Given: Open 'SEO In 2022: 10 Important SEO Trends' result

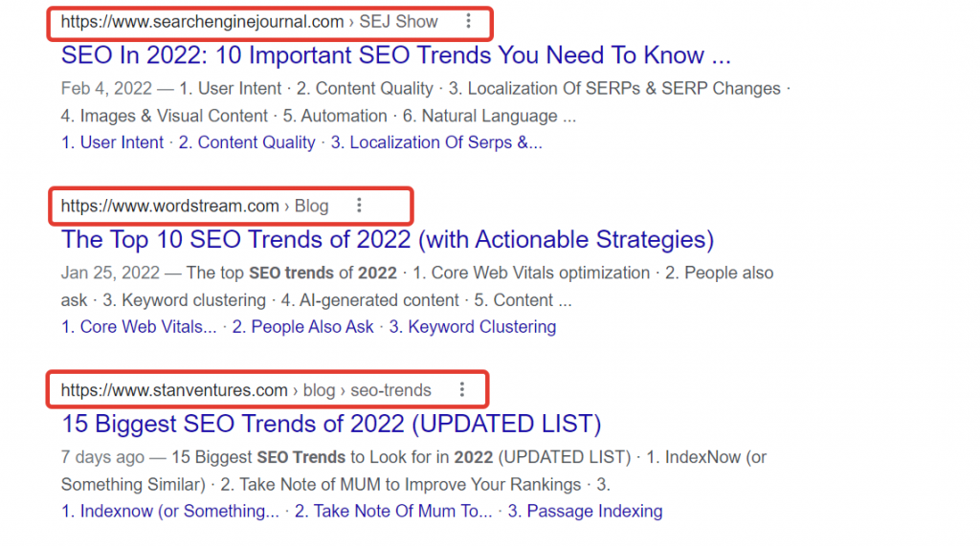Looking at the screenshot, I should click(x=395, y=55).
